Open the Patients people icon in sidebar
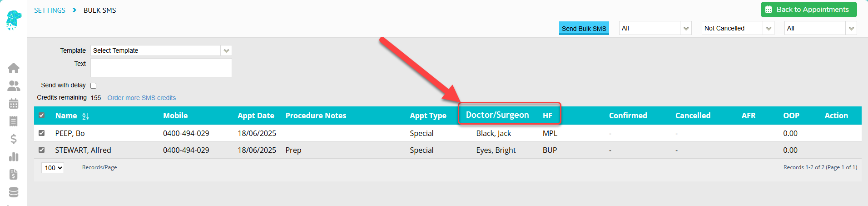Screen dimensions: 868x206 click(x=14, y=85)
